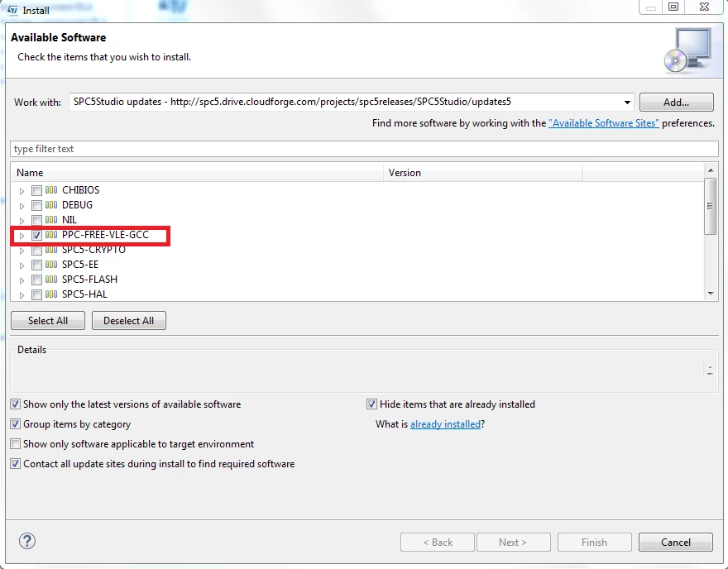Select the SPC5-CRYPTO row text

(93, 250)
